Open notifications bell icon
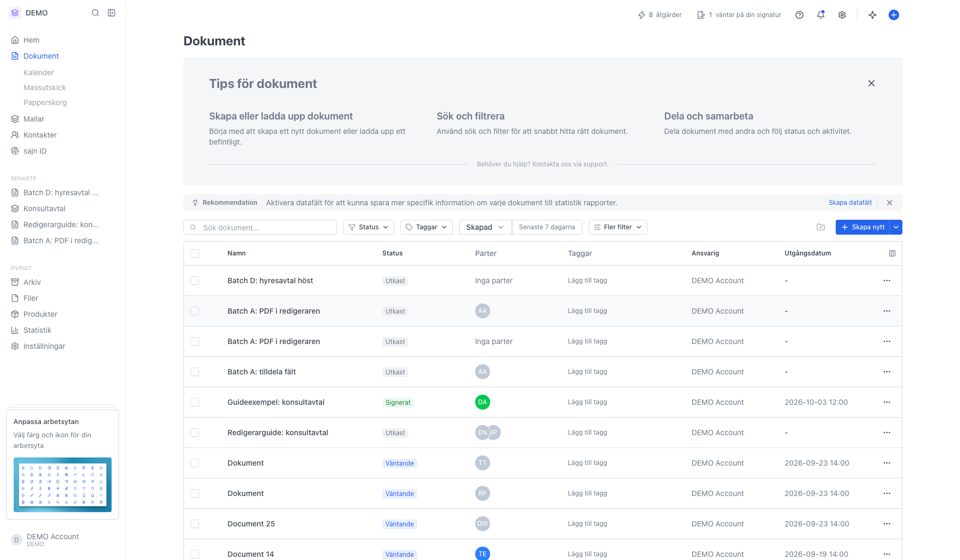The width and height of the screenshot is (960, 560). (821, 15)
